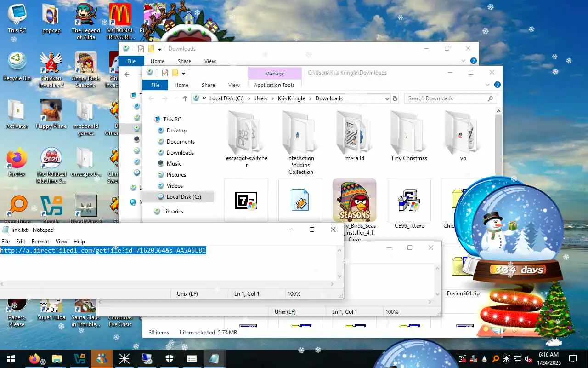Select the meta3d folder
Image resolution: width=588 pixels, height=368 pixels.
(x=355, y=137)
